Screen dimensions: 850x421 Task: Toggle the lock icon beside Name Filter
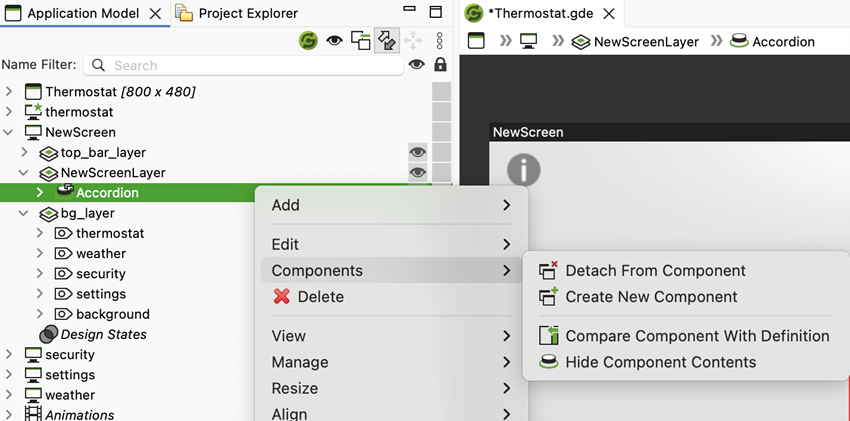tap(440, 64)
